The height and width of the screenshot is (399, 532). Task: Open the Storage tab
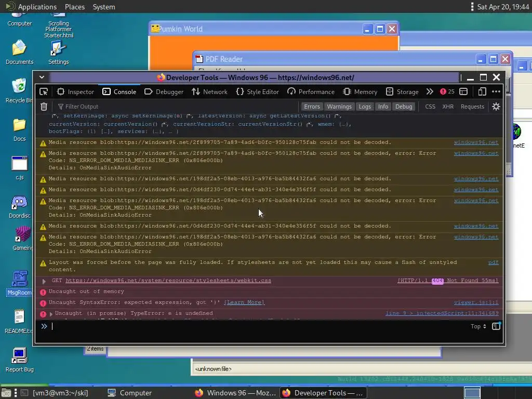[403, 91]
